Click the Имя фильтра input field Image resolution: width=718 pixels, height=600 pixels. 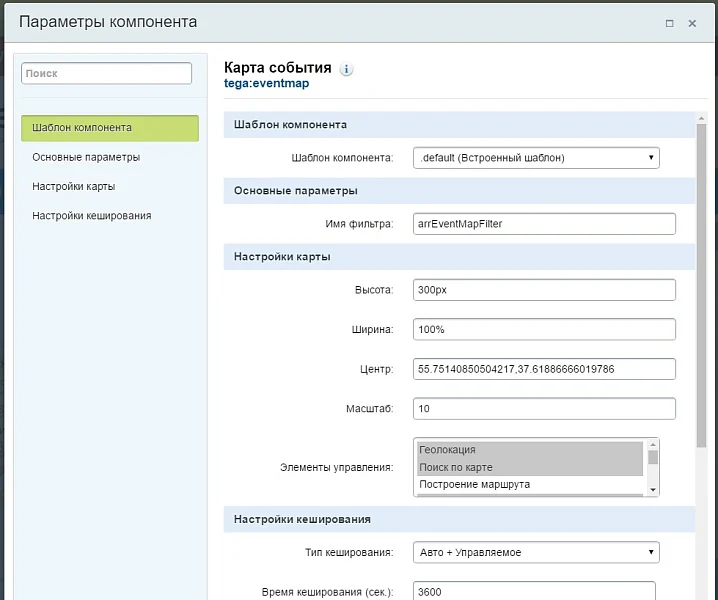(x=544, y=224)
